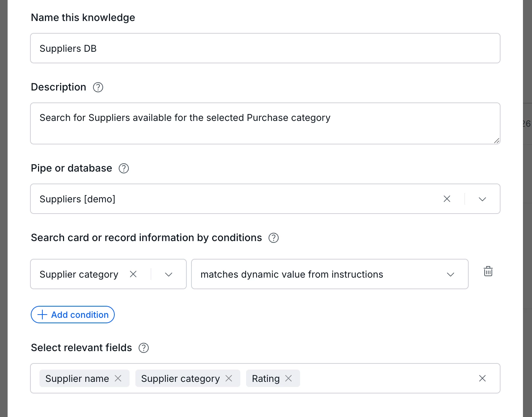
Task: Expand the Pipe or database dropdown
Action: pyautogui.click(x=482, y=199)
